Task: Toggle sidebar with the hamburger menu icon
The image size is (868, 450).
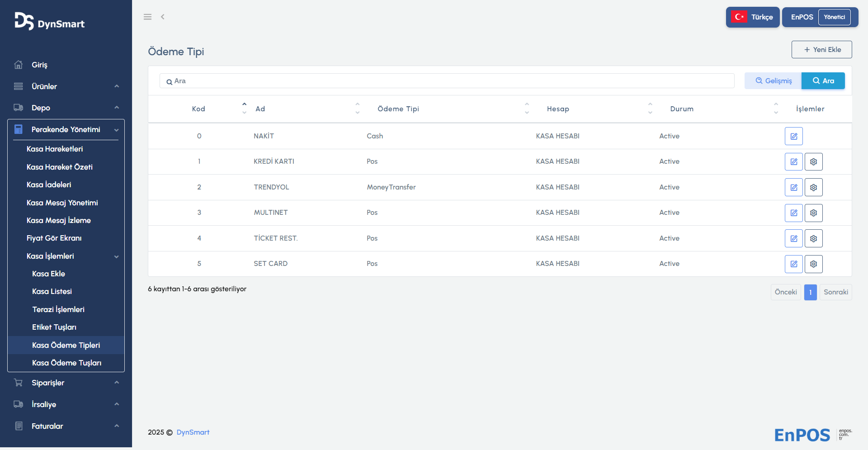Action: pos(147,17)
